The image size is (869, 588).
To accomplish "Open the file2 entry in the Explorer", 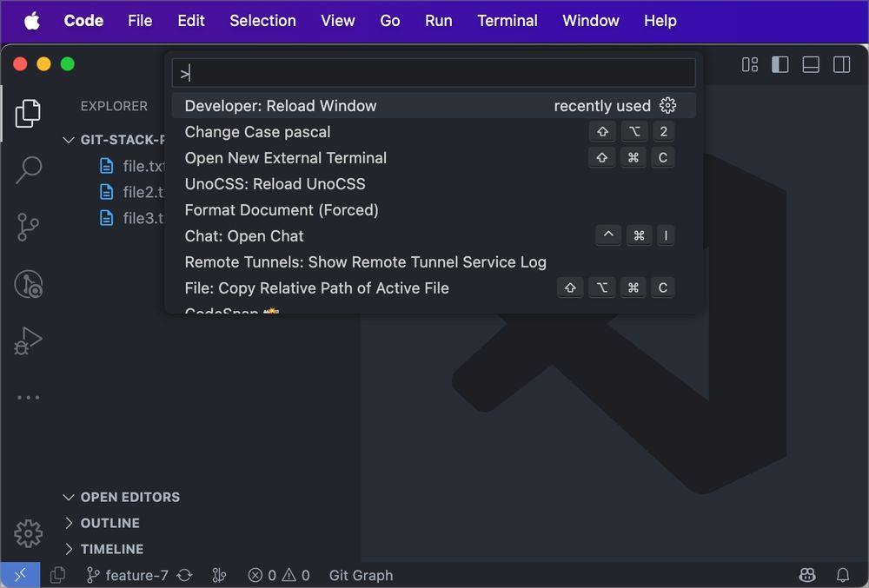I will point(132,192).
